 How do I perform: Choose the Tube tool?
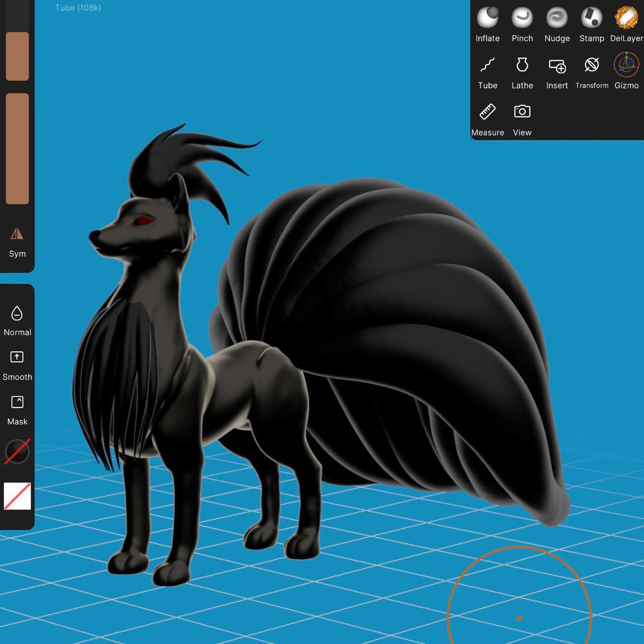488,72
